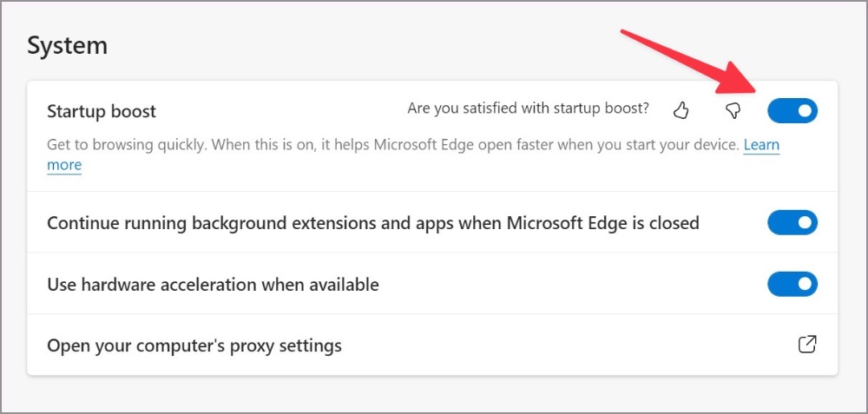Click the thumbs up feedback icon
Screen dimensions: 868x414
(x=681, y=110)
